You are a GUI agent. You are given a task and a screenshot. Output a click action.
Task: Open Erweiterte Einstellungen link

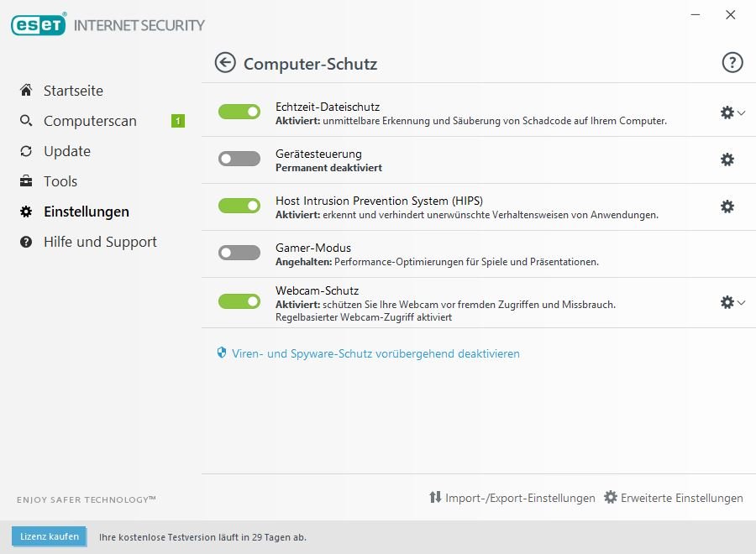[681, 498]
